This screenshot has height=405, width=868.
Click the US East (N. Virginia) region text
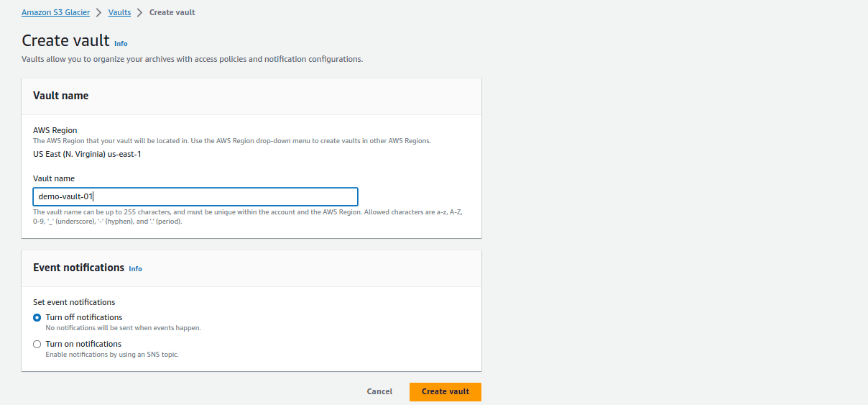click(x=92, y=154)
